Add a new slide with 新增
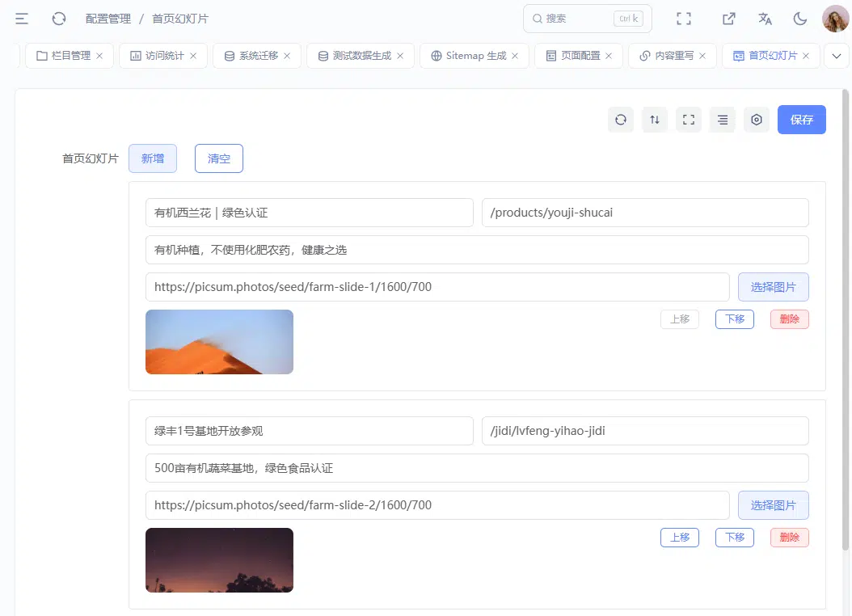Screen dimensions: 852x616 153,158
